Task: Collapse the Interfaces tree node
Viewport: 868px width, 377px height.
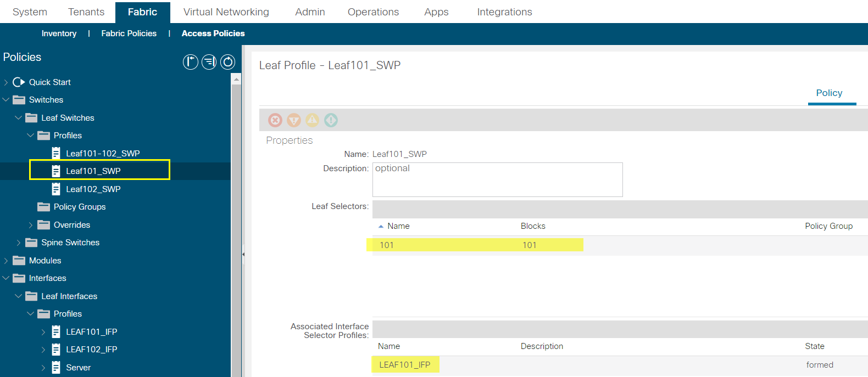Action: pyautogui.click(x=6, y=278)
